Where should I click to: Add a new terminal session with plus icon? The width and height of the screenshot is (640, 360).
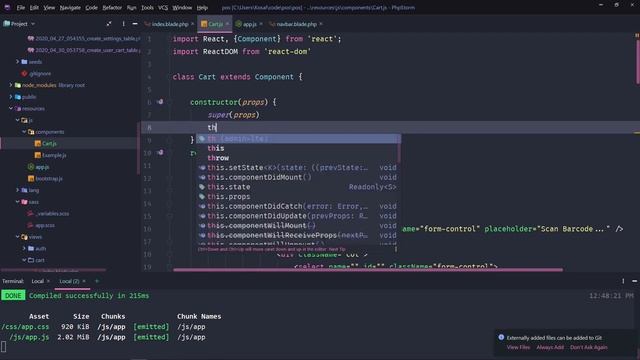(x=97, y=281)
